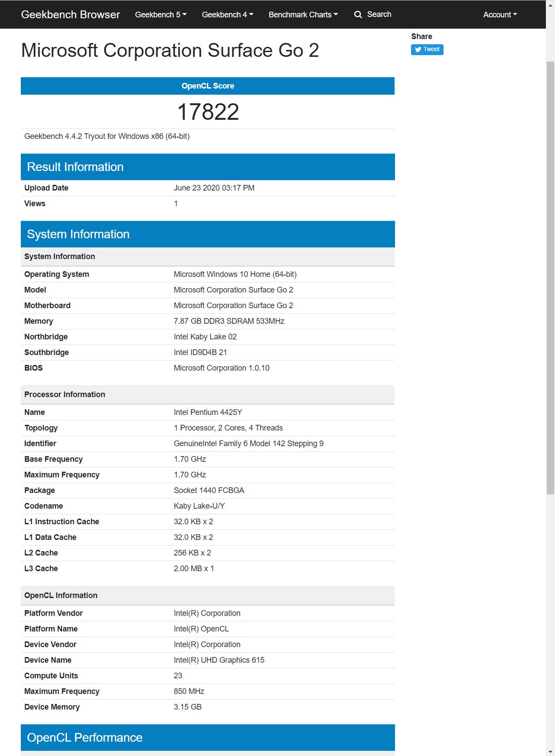The width and height of the screenshot is (555, 756).
Task: Click the Views row label
Action: pos(35,204)
